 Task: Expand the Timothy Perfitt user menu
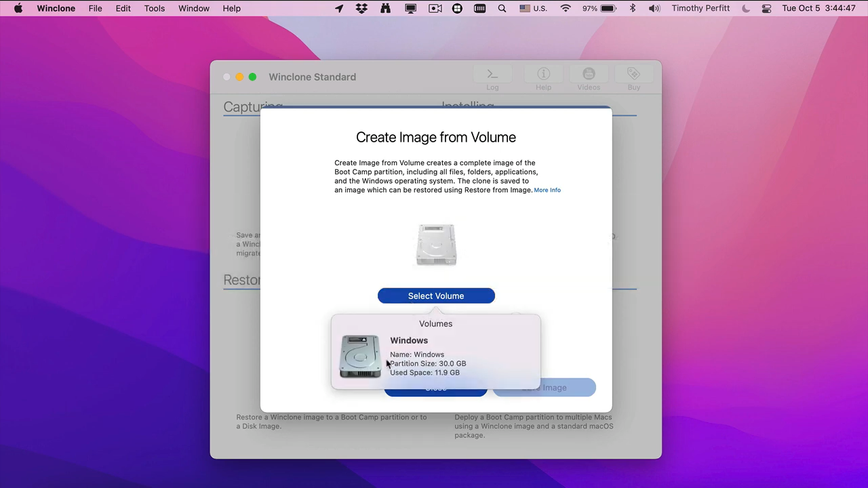[701, 8]
